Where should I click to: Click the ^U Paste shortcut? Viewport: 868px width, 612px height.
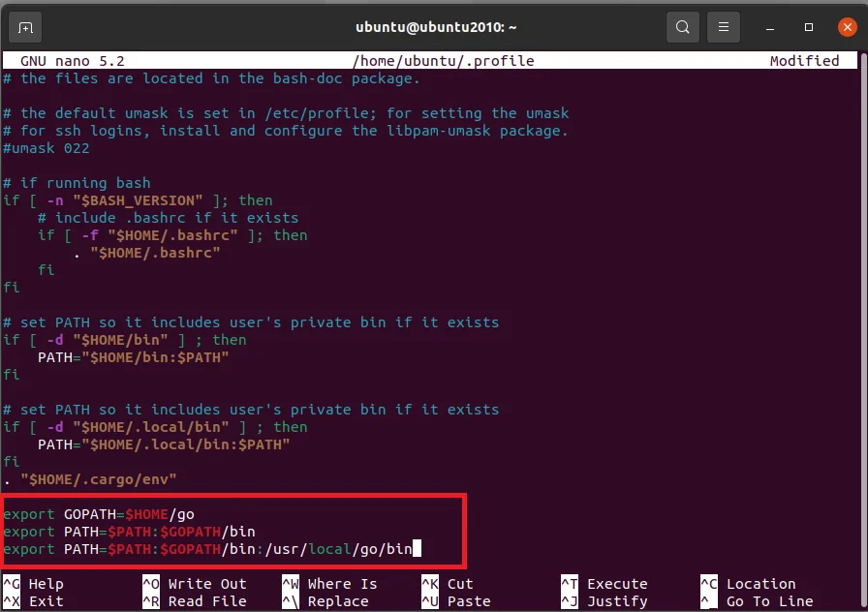456,601
